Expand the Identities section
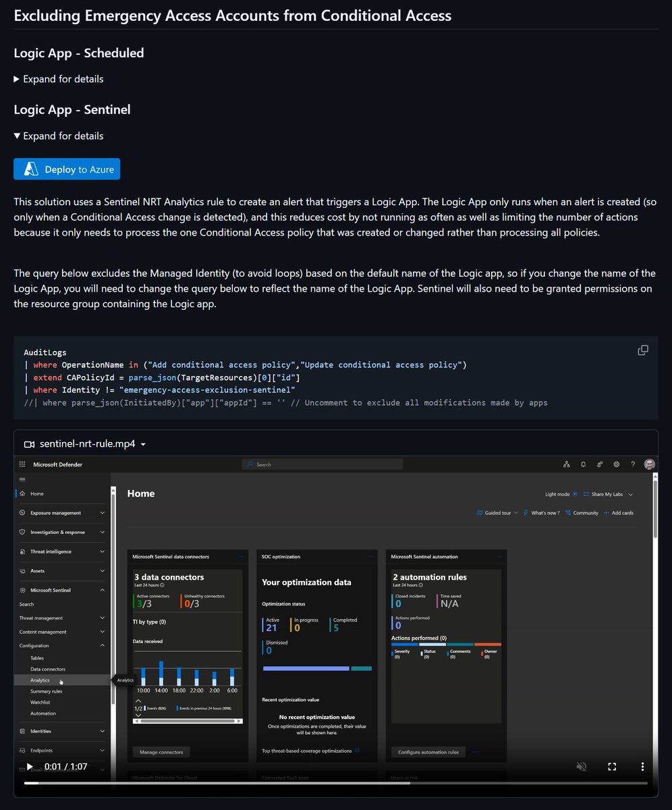This screenshot has height=810, width=672. [102, 731]
